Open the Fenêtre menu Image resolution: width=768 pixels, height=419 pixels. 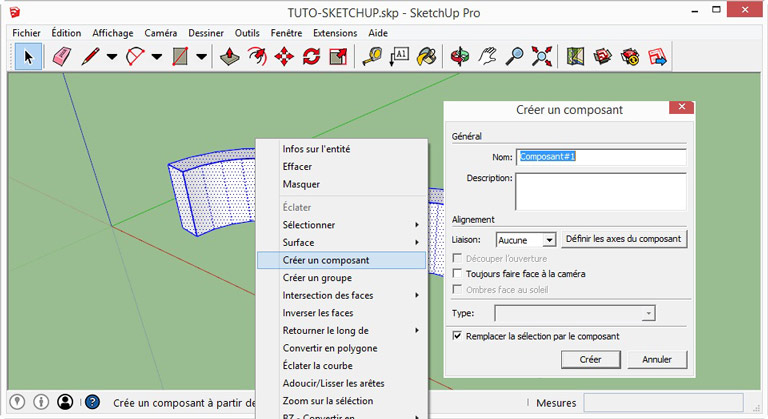[286, 33]
